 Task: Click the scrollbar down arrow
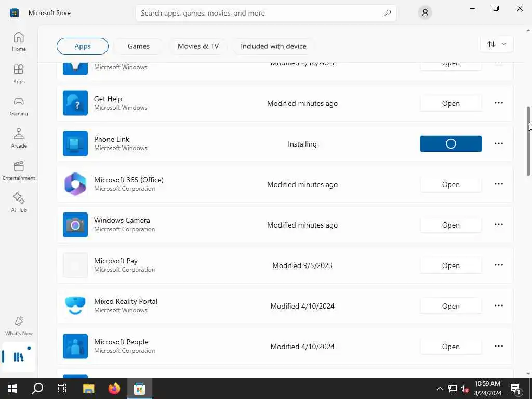[528, 374]
